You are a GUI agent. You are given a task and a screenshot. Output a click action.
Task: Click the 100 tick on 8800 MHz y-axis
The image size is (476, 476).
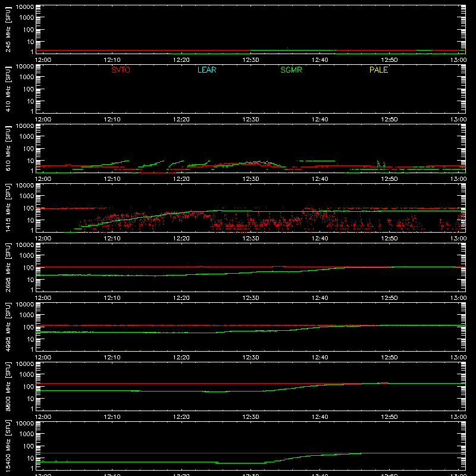(x=29, y=387)
